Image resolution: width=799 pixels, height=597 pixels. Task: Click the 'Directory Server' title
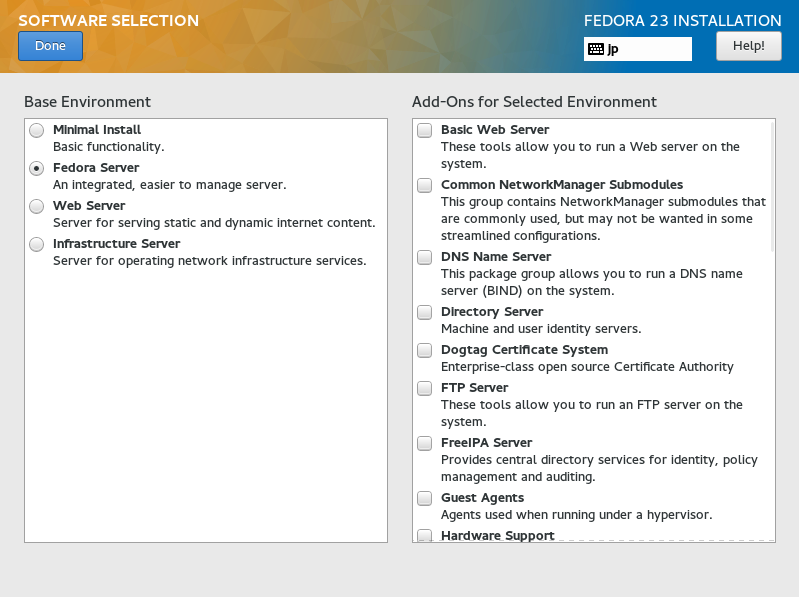click(492, 312)
